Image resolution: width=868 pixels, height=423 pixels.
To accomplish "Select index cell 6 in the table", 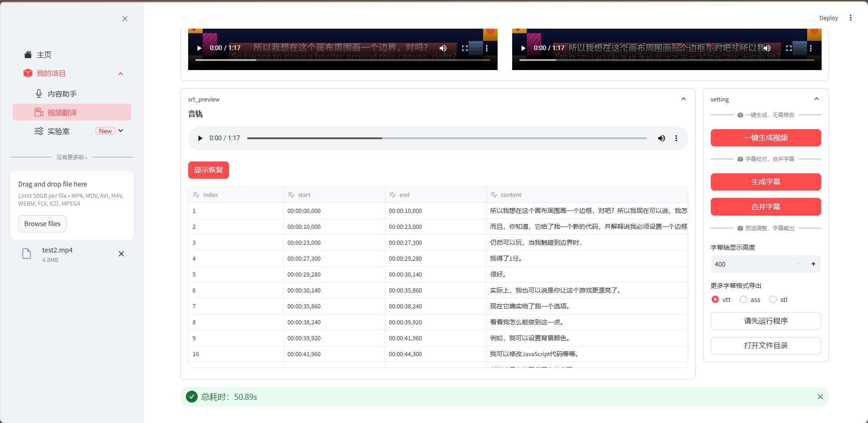I will 236,291.
